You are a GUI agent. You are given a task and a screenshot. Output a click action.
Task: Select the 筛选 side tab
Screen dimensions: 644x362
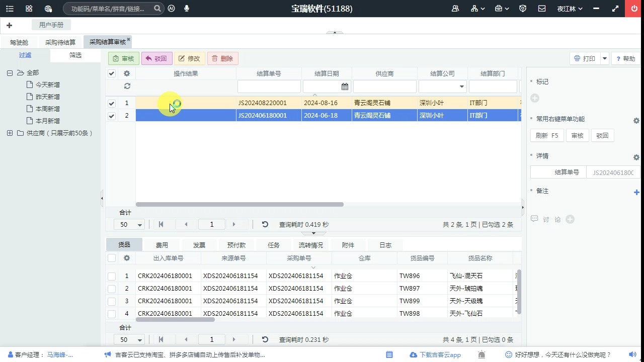point(75,55)
